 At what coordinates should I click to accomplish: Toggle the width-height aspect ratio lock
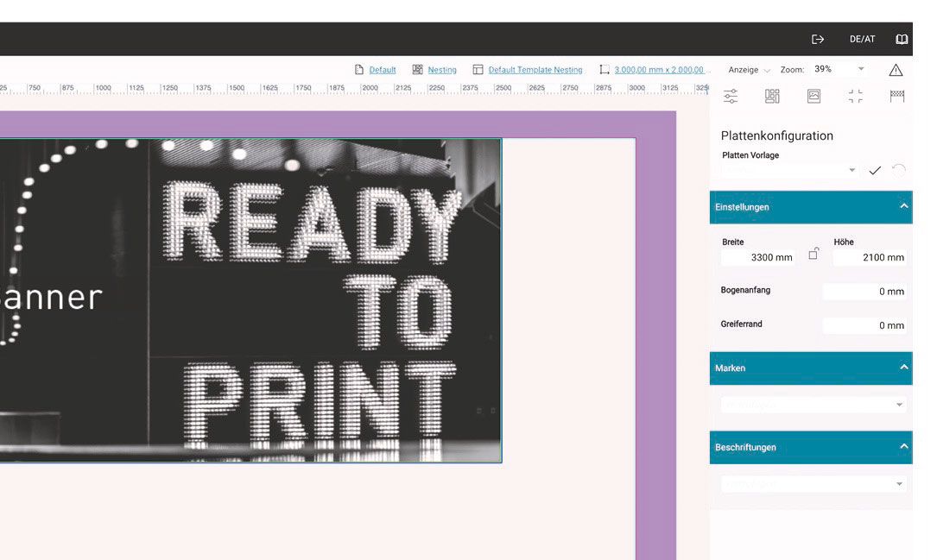coord(813,254)
